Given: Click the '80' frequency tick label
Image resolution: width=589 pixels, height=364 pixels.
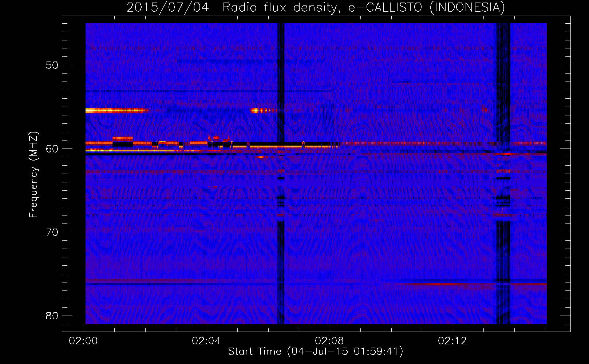Looking at the screenshot, I should pyautogui.click(x=52, y=316).
